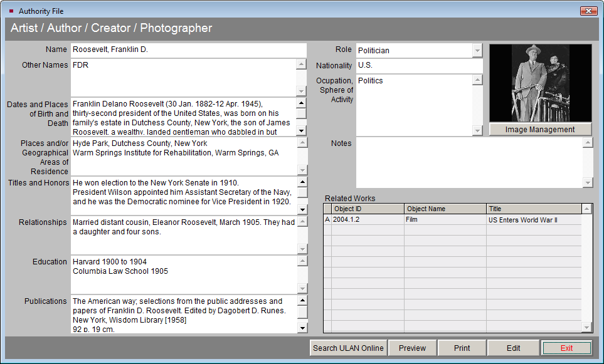Exit the Authority File screen

(566, 348)
